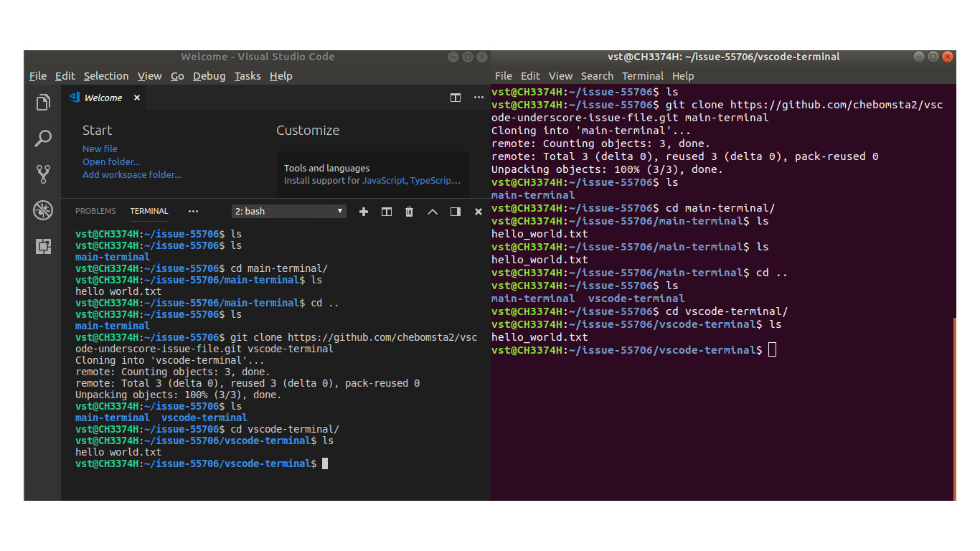
Task: Split the editor using the top-right icon
Action: click(456, 98)
